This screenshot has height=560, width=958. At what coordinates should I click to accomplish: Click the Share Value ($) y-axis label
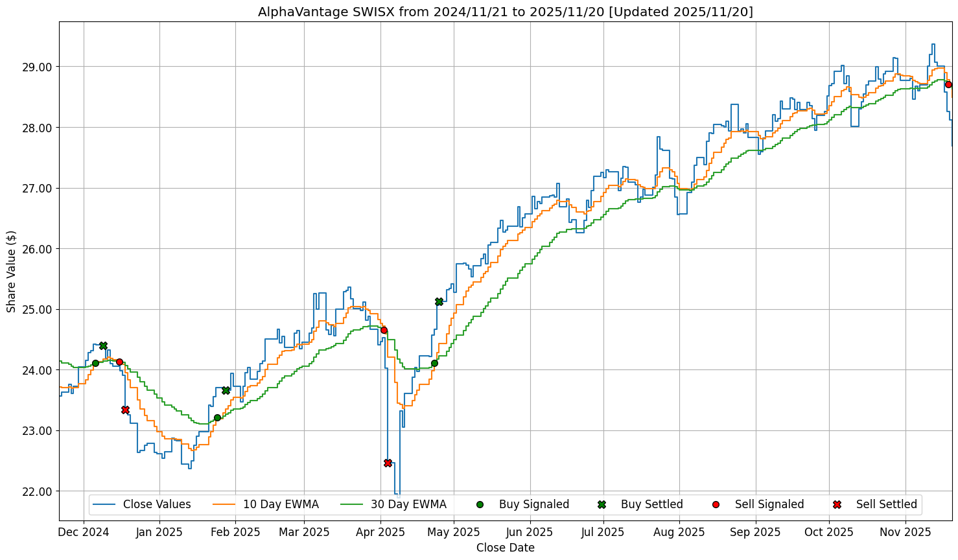[x=12, y=271]
